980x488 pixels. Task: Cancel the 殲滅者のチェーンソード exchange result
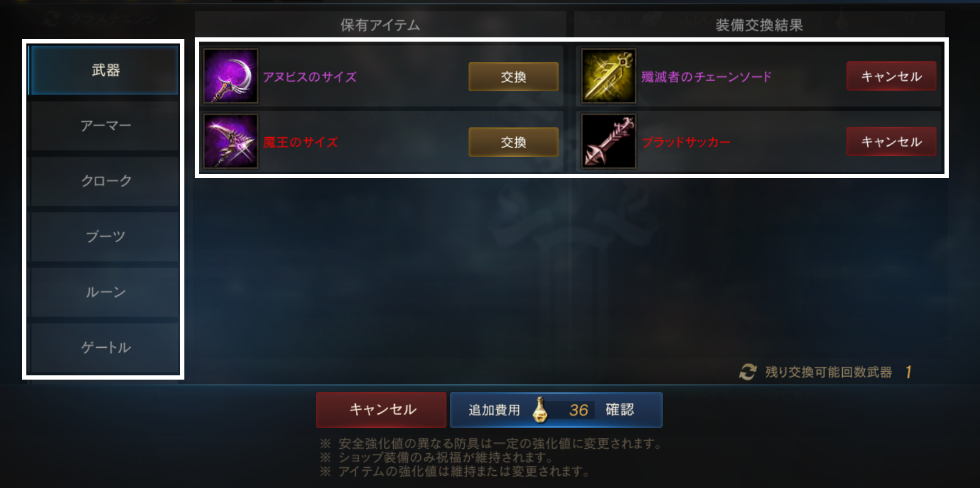891,76
